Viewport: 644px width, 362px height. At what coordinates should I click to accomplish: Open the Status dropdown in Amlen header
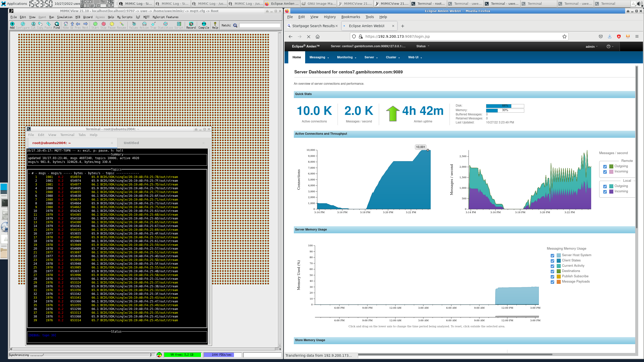(x=423, y=46)
